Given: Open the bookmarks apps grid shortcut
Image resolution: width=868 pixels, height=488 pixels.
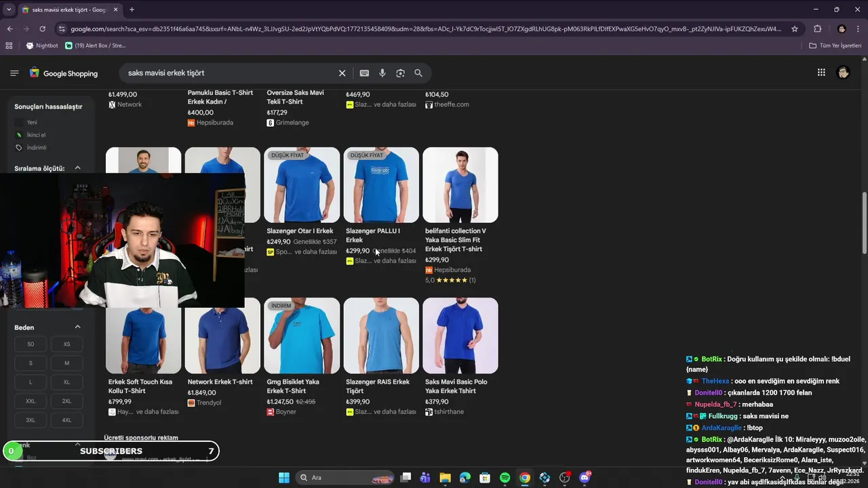Looking at the screenshot, I should click(9, 45).
